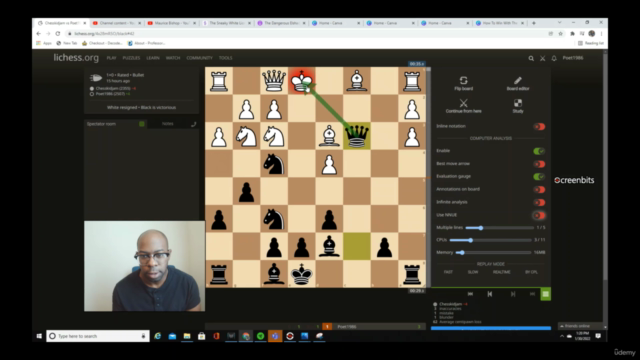Open Office app from taskbar
The height and width of the screenshot is (360, 640).
tap(216, 336)
